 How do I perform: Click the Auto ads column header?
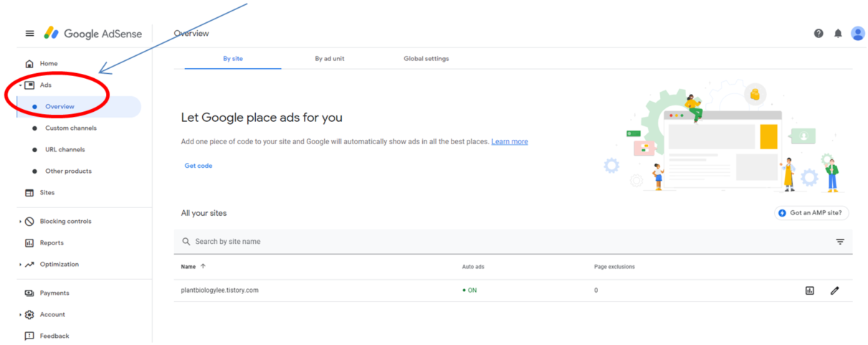click(x=473, y=267)
